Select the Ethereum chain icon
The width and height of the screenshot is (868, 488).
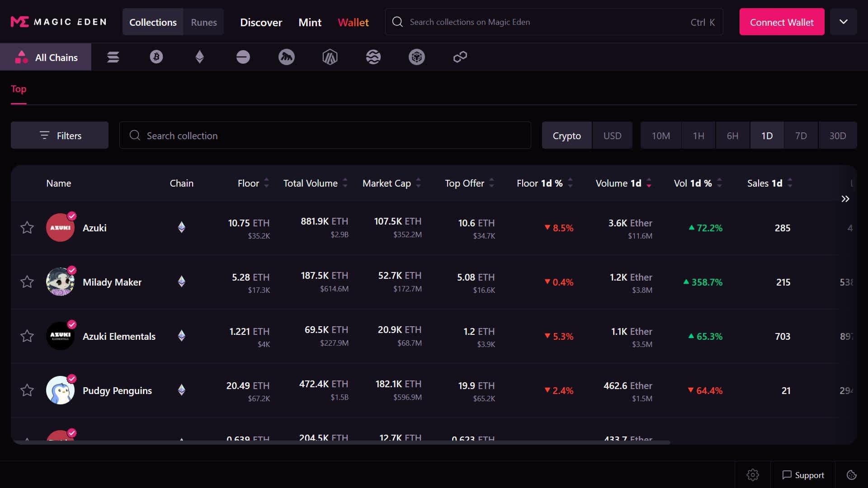pyautogui.click(x=199, y=57)
